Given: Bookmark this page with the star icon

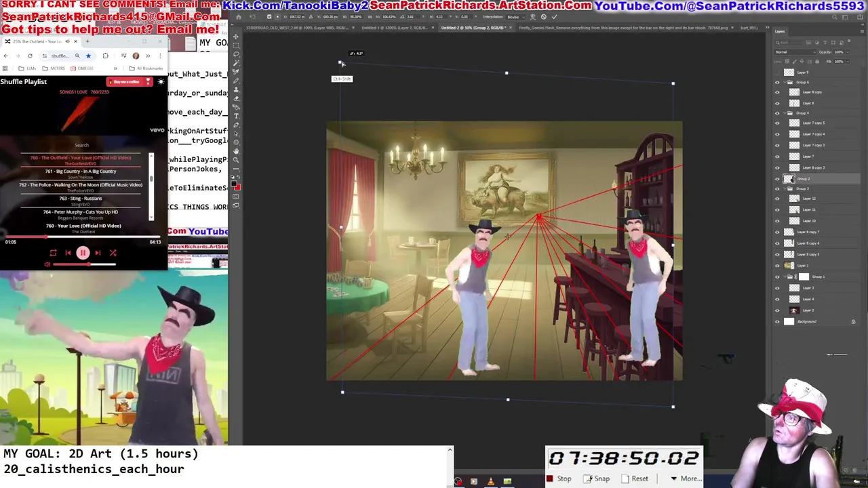Looking at the screenshot, I should pyautogui.click(x=88, y=56).
